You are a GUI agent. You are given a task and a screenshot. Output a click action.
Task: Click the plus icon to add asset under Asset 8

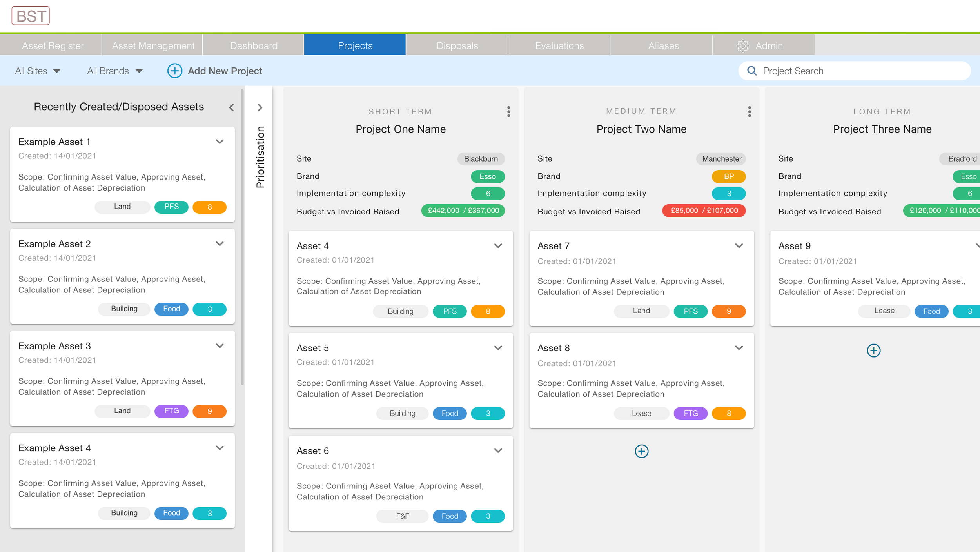[641, 451]
